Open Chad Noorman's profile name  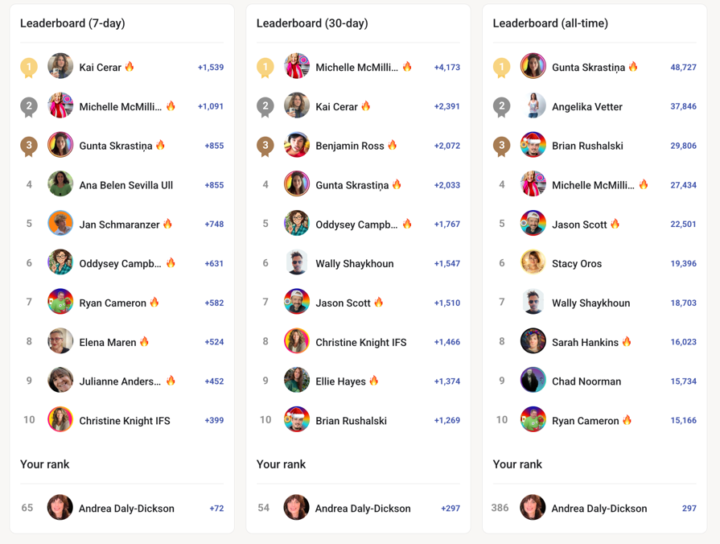coord(586,381)
